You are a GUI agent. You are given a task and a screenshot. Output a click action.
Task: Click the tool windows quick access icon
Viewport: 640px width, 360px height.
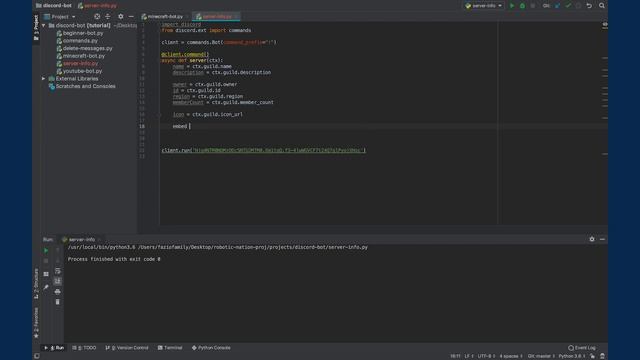[x=37, y=356]
